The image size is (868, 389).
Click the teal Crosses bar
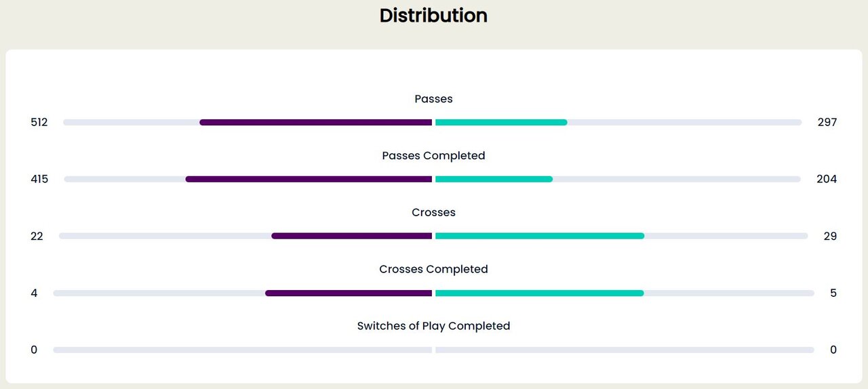click(x=539, y=236)
